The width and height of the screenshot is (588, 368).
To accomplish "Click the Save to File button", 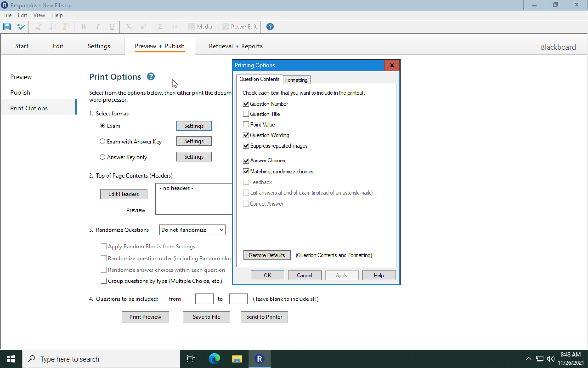I will click(x=206, y=317).
